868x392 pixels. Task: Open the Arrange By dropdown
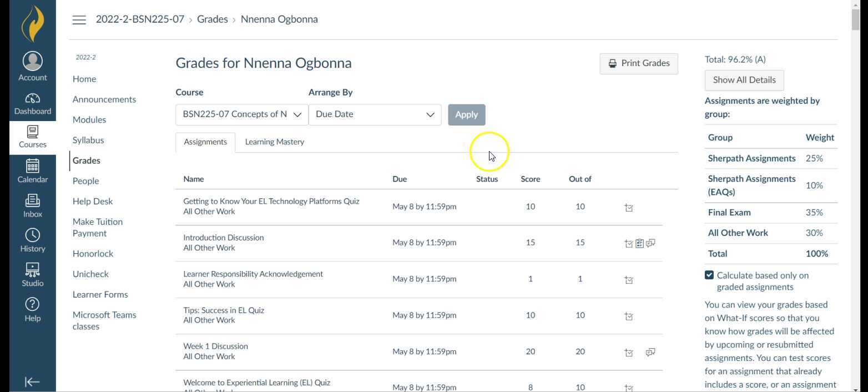375,114
